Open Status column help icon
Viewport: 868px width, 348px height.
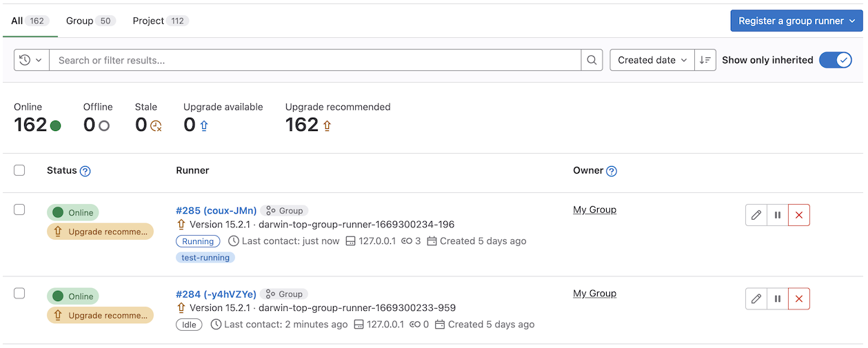coord(85,171)
